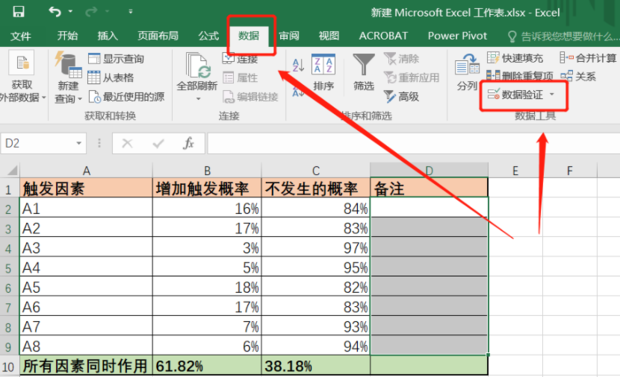Screen dimensions: 620x377
Task: Click the header cell 增加触发概率
Action: (207, 188)
